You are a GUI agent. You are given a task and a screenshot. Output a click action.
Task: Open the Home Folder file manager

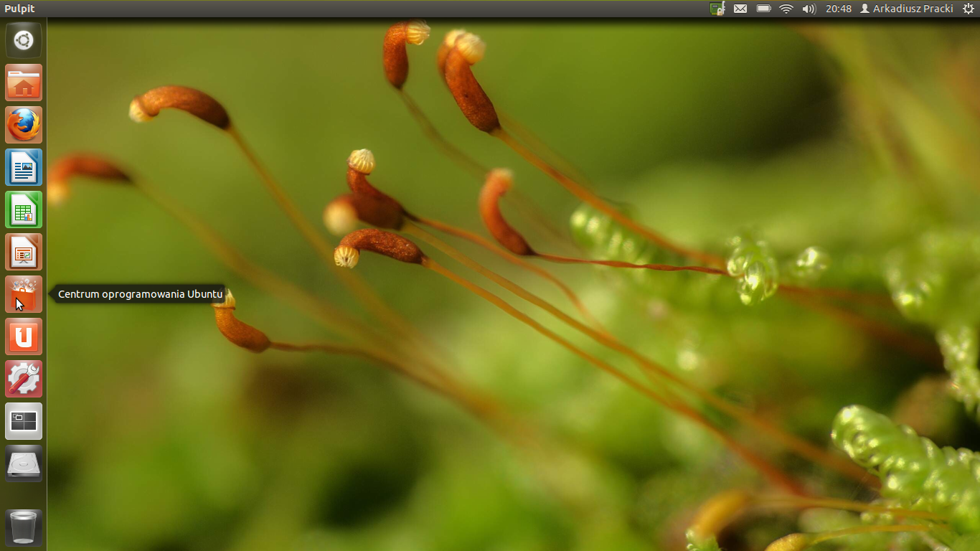(x=24, y=83)
